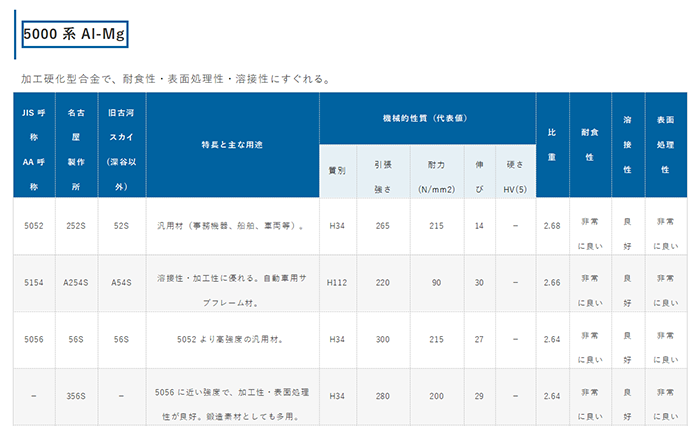Click the 耐力 (N/mm2) sub-header
This screenshot has width=700, height=426.
tap(436, 171)
